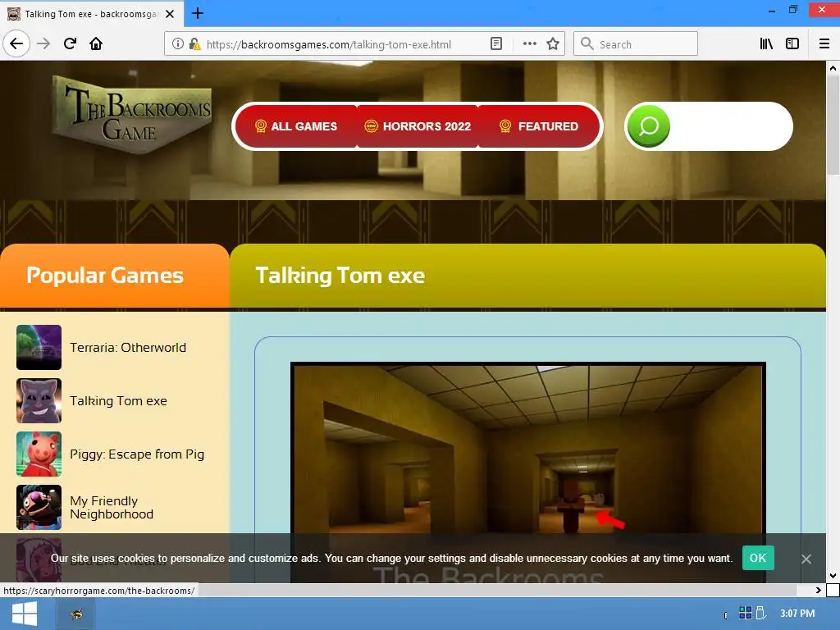The height and width of the screenshot is (630, 840).
Task: Show site information icon in address bar
Action: [177, 44]
